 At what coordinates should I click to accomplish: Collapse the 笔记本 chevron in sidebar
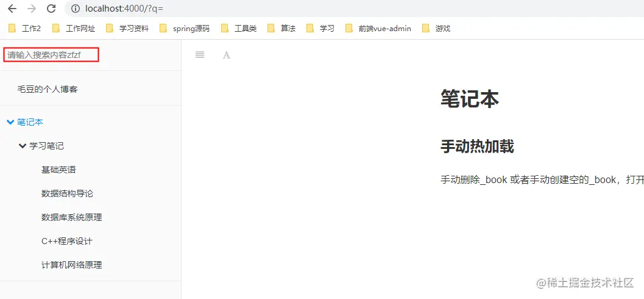[11, 122]
